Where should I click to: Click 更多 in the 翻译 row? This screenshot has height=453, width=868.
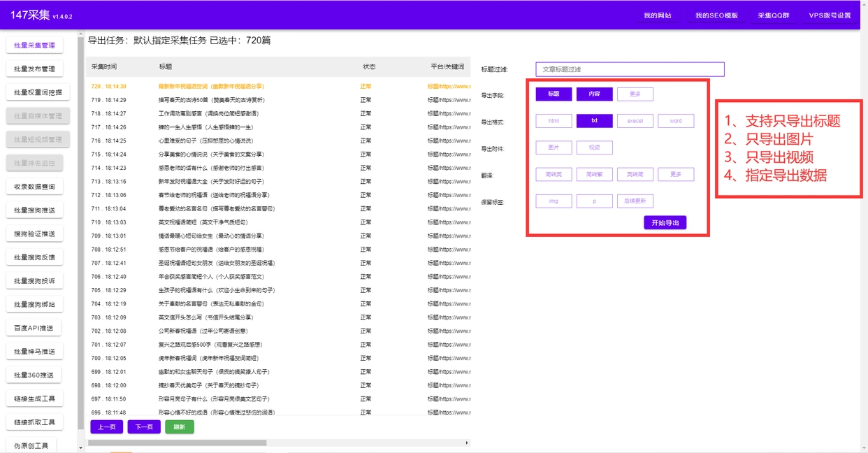[675, 174]
